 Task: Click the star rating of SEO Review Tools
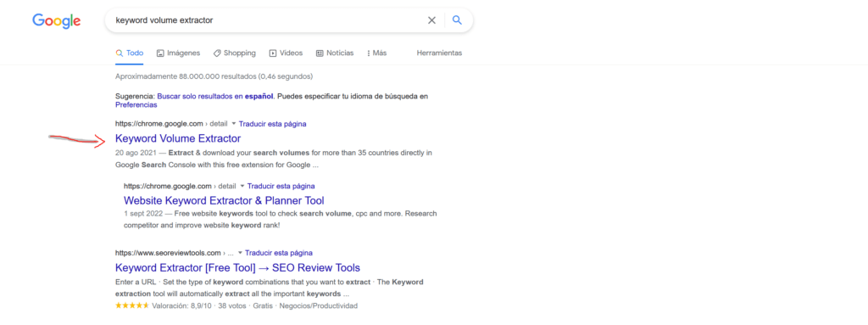click(x=131, y=305)
